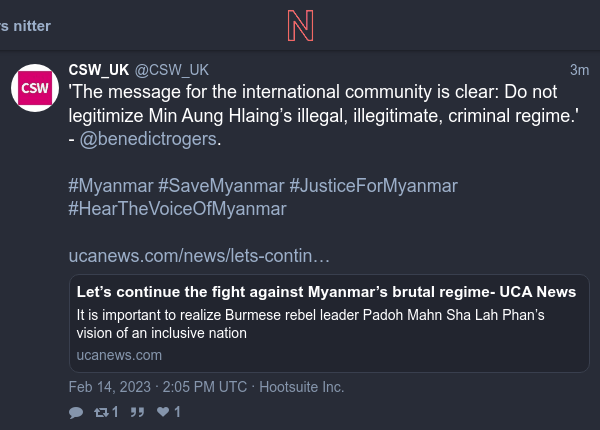Open the CSW_UK display name link

coord(99,69)
